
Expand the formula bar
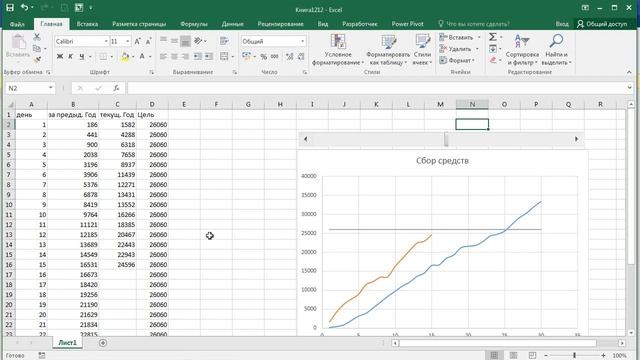[629, 88]
